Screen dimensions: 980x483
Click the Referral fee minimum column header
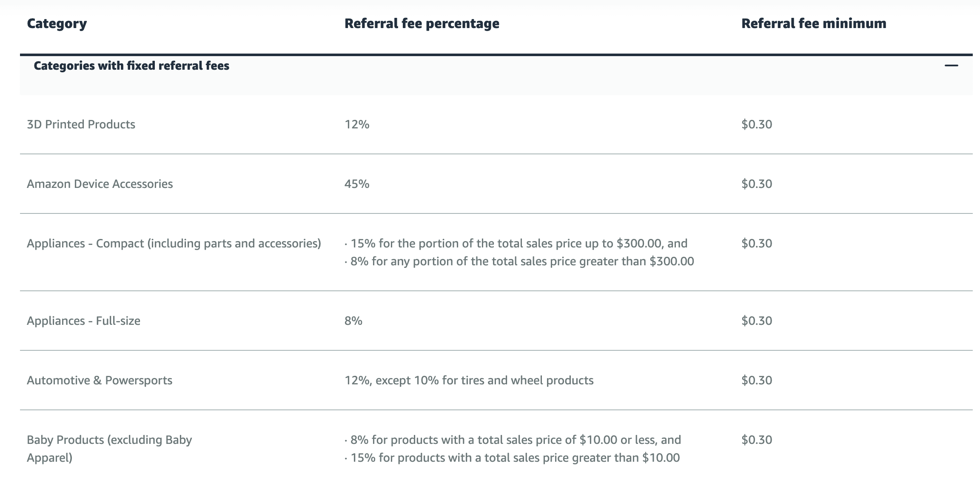coord(814,23)
